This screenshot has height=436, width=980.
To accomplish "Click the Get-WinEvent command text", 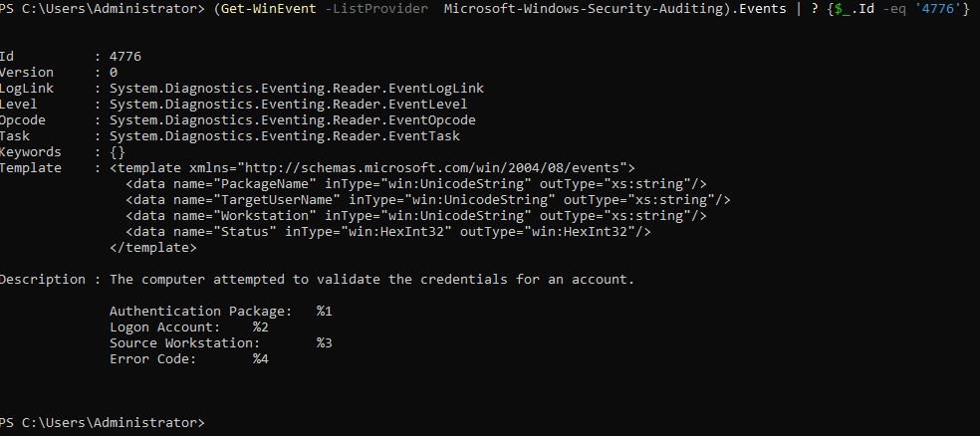I will coord(269,10).
